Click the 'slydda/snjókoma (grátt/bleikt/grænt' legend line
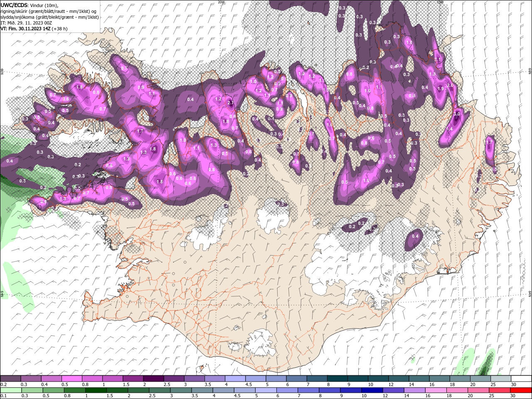The height and width of the screenshot is (399, 532). tap(50, 17)
